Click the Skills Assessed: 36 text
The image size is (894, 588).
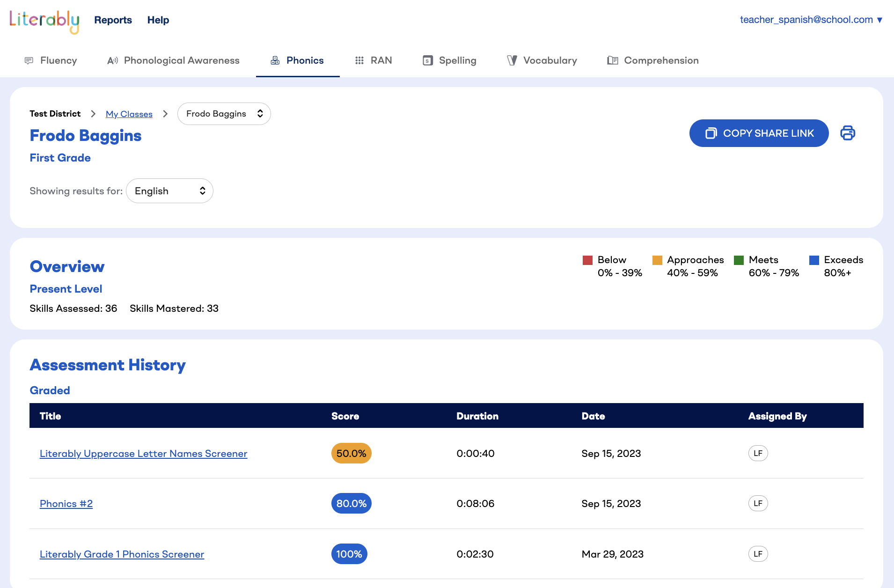pyautogui.click(x=73, y=308)
